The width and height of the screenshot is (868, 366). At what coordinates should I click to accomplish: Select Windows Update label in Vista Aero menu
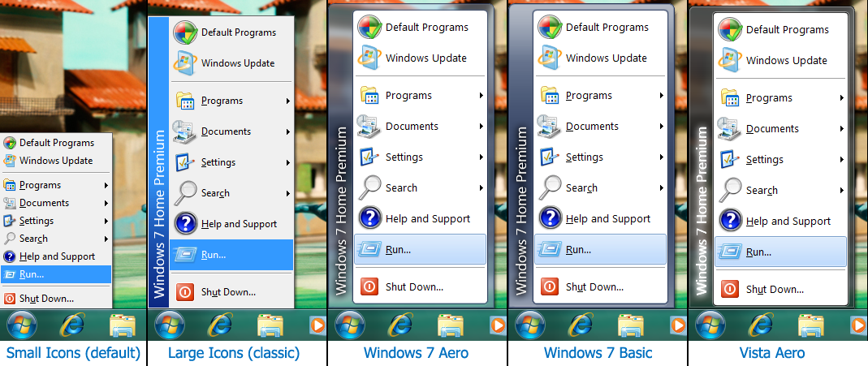[x=787, y=60]
